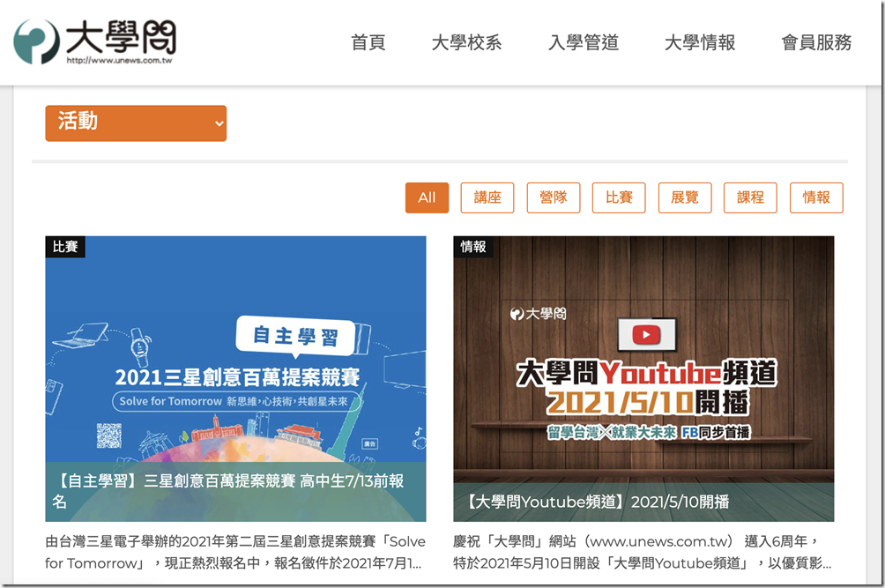Filter activities by 講座

pos(487,197)
